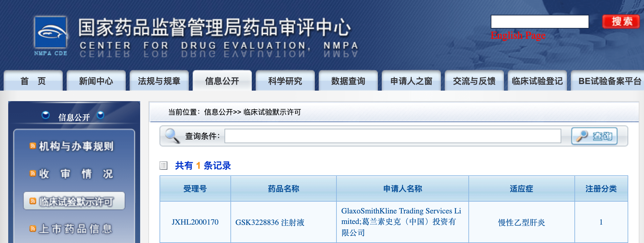Image resolution: width=644 pixels, height=243 pixels.
Task: Open the 申请人之窗 tab
Action: pos(411,81)
